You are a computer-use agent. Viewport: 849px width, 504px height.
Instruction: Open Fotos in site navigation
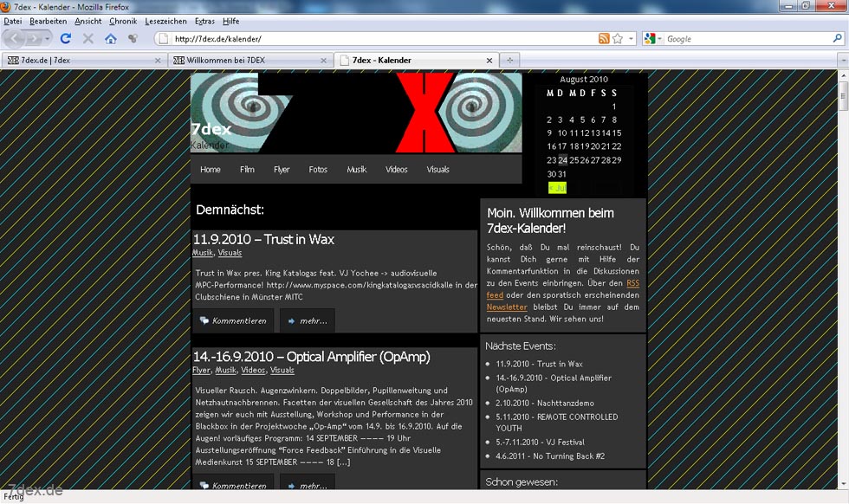318,170
